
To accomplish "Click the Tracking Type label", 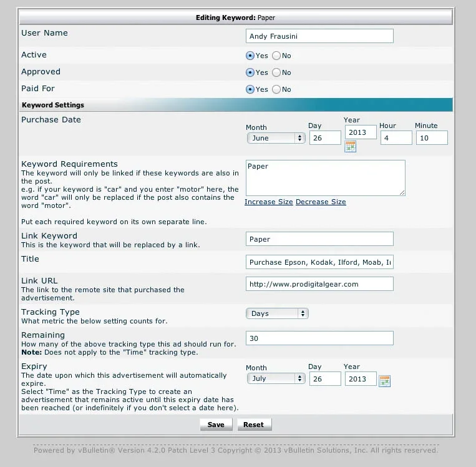I will click(51, 312).
